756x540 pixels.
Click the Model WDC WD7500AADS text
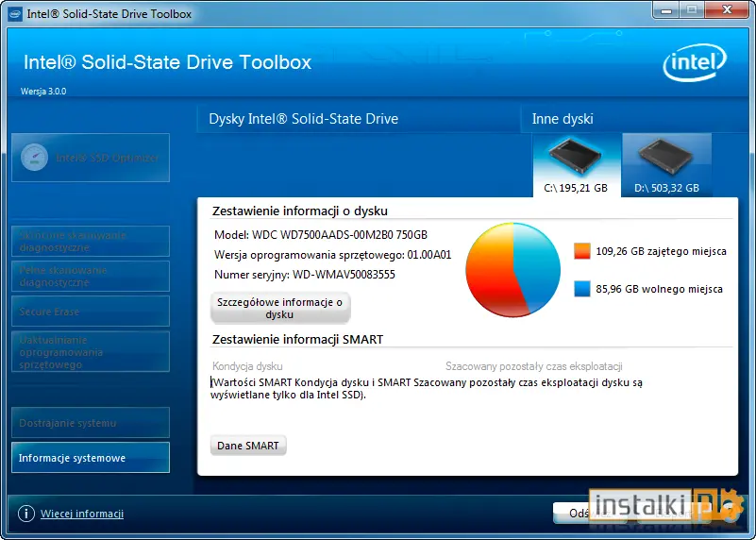[321, 235]
